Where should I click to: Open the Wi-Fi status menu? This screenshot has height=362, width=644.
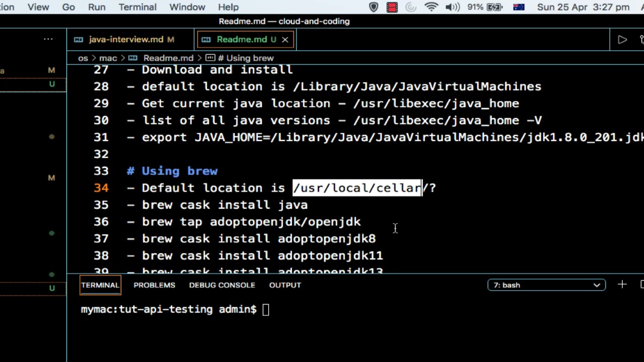[431, 7]
